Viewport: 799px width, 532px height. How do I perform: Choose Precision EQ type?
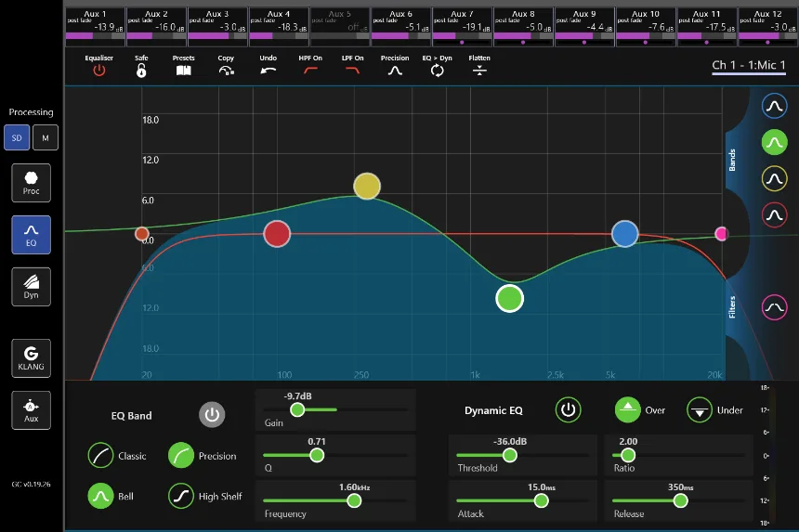coord(181,455)
